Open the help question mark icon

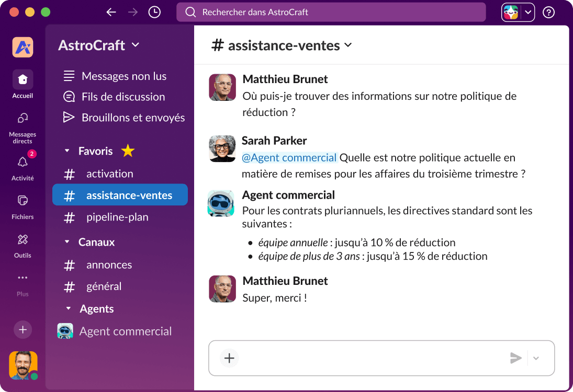click(548, 12)
